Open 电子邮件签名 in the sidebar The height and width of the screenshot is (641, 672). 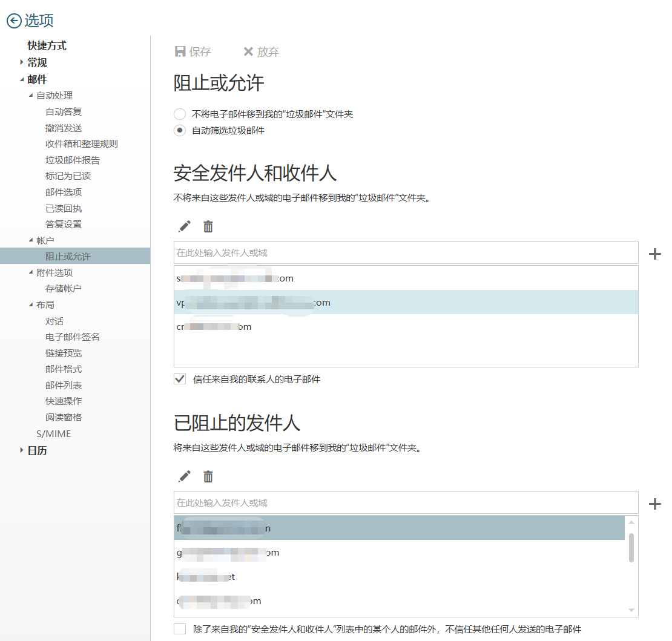pos(73,337)
